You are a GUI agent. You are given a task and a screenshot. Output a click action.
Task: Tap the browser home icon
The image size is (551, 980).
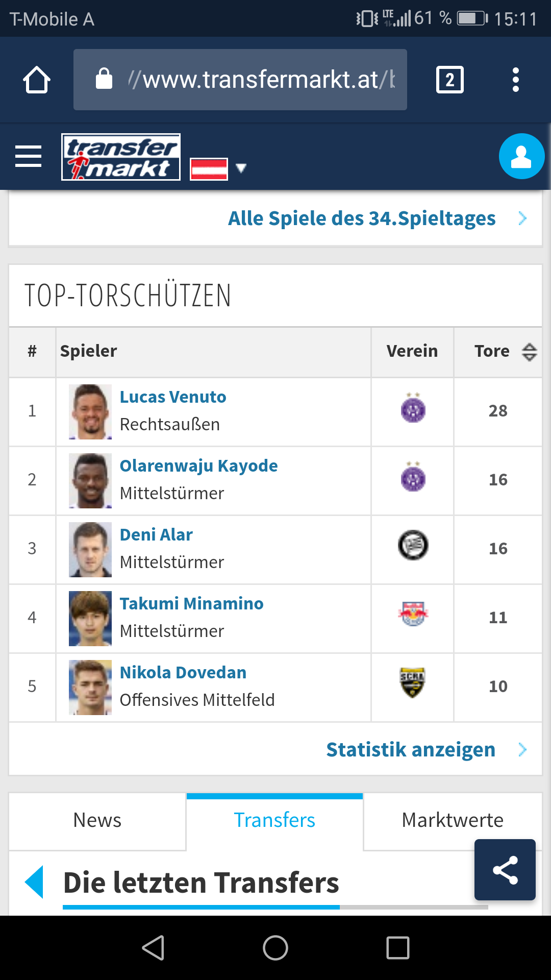37,80
